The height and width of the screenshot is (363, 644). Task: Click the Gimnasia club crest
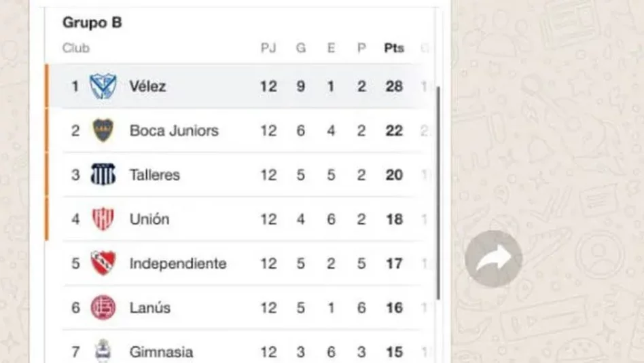click(103, 351)
